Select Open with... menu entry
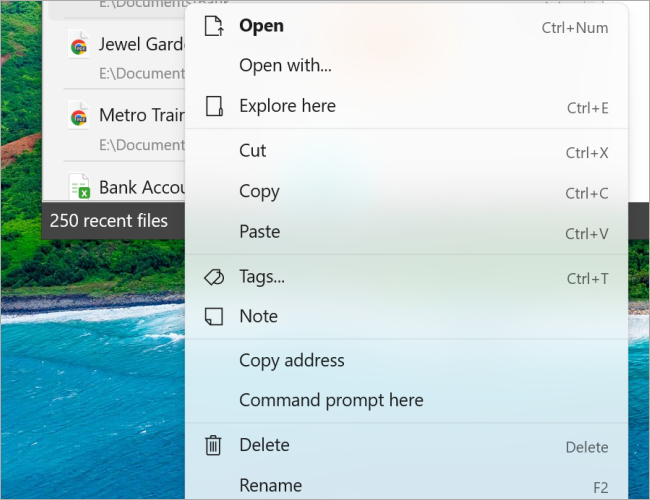This screenshot has height=500, width=650. coord(406,66)
